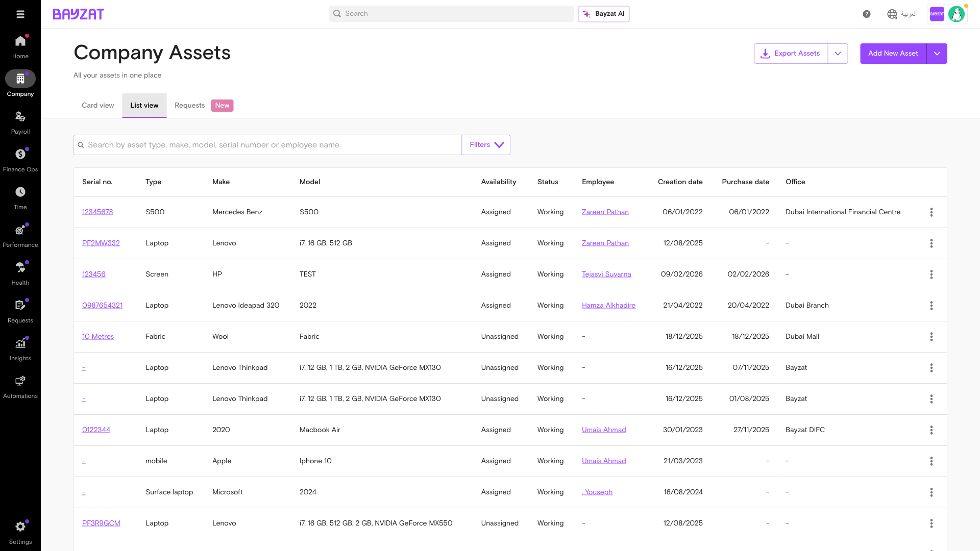This screenshot has height=551, width=980.
Task: Select the List view tab
Action: pos(144,106)
